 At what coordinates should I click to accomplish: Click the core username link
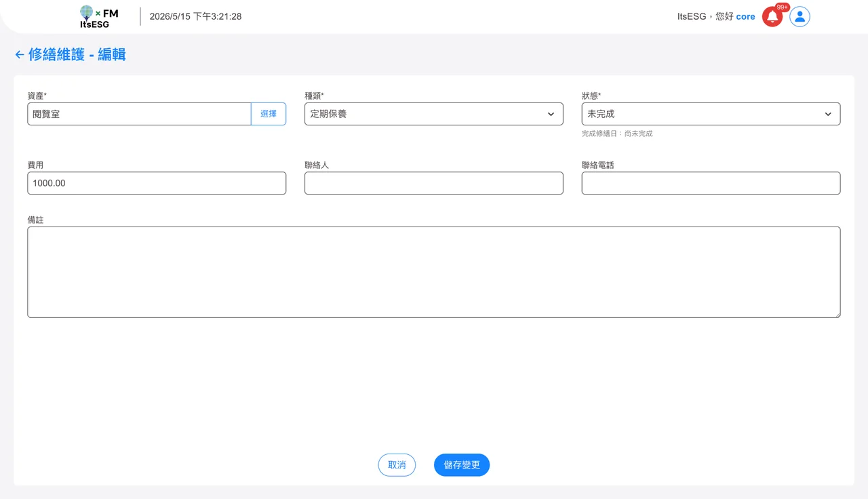pos(745,17)
